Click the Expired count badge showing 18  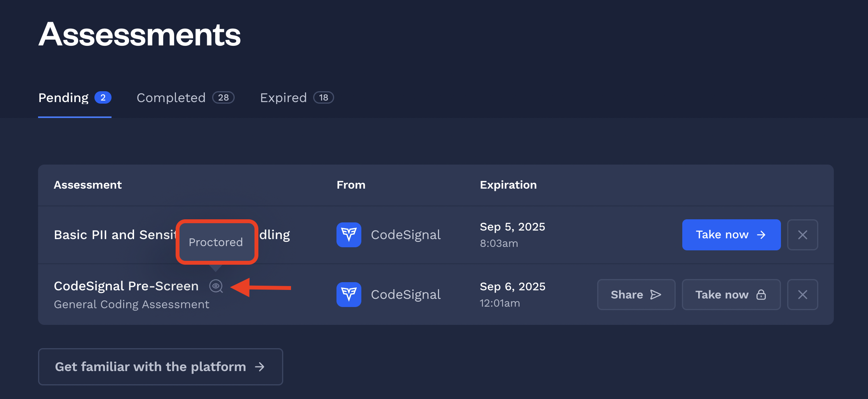point(324,98)
